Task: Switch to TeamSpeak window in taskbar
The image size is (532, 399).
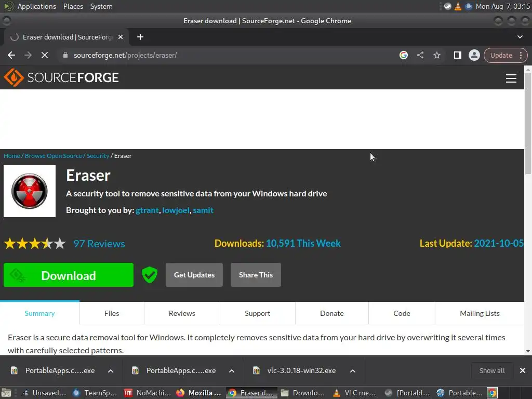Action: 95,393
